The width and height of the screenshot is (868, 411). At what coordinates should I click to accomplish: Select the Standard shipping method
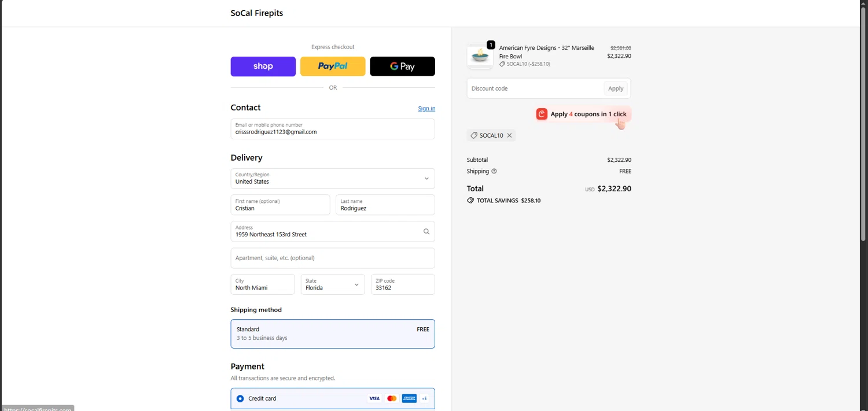(x=333, y=334)
